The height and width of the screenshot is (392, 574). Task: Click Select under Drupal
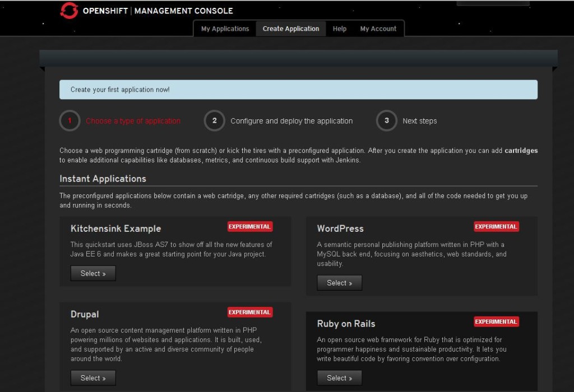coord(93,378)
